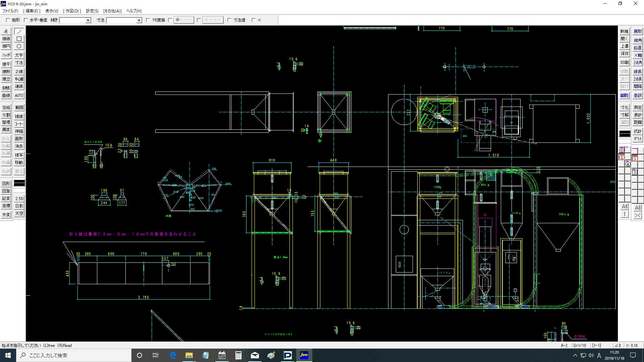Expand the 傾き angle dropdown
The image size is (644, 362).
coord(88,20)
